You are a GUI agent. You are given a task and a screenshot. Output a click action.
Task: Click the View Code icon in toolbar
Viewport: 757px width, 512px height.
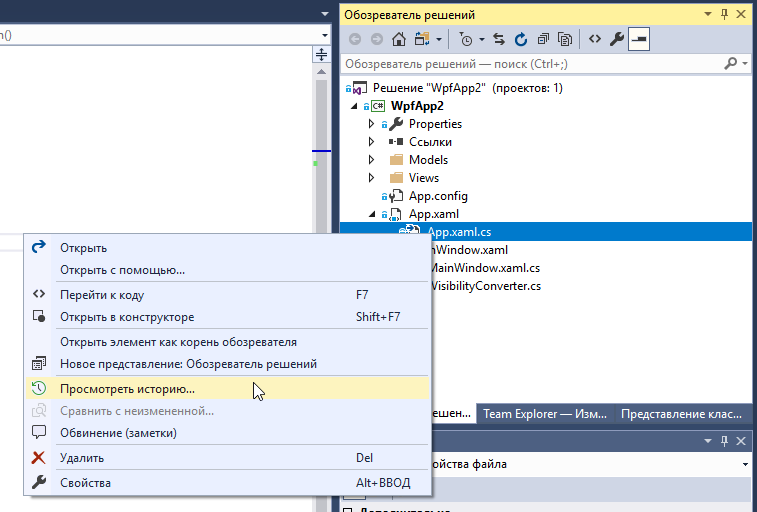[594, 40]
